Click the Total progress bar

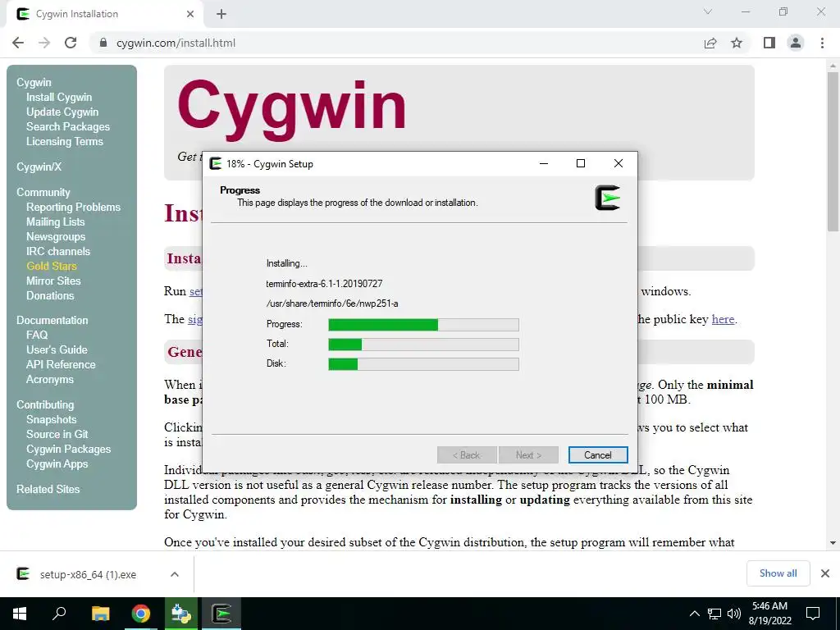tap(423, 344)
